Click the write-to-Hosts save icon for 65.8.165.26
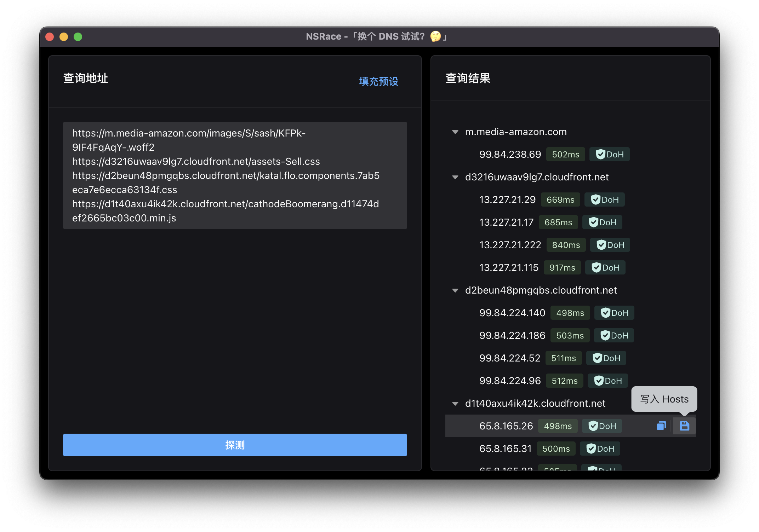This screenshot has width=759, height=532. [x=684, y=426]
